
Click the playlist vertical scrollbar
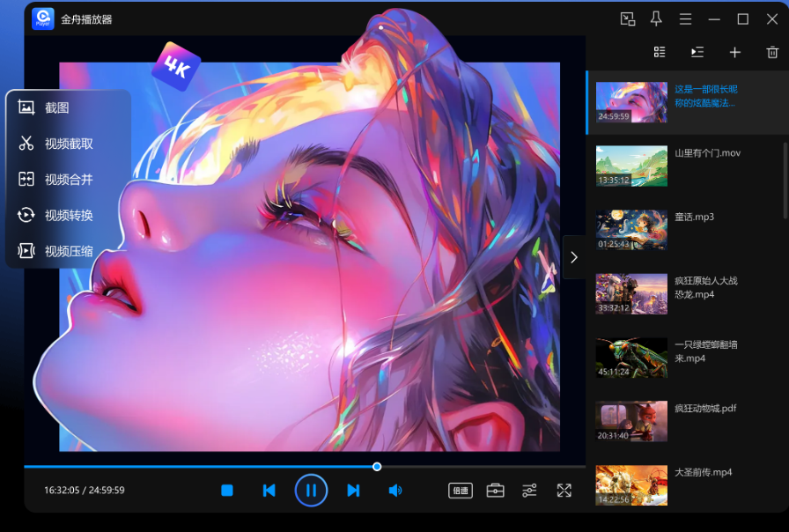[x=785, y=181]
